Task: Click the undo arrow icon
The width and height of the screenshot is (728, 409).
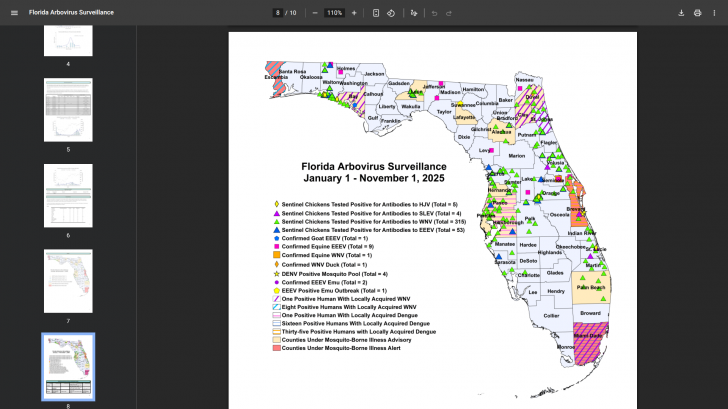Action: coord(434,13)
